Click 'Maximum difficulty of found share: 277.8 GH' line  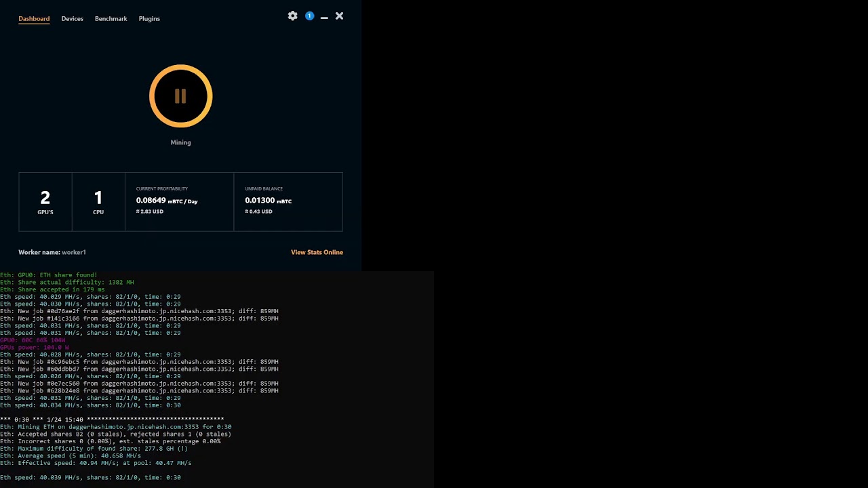94,449
